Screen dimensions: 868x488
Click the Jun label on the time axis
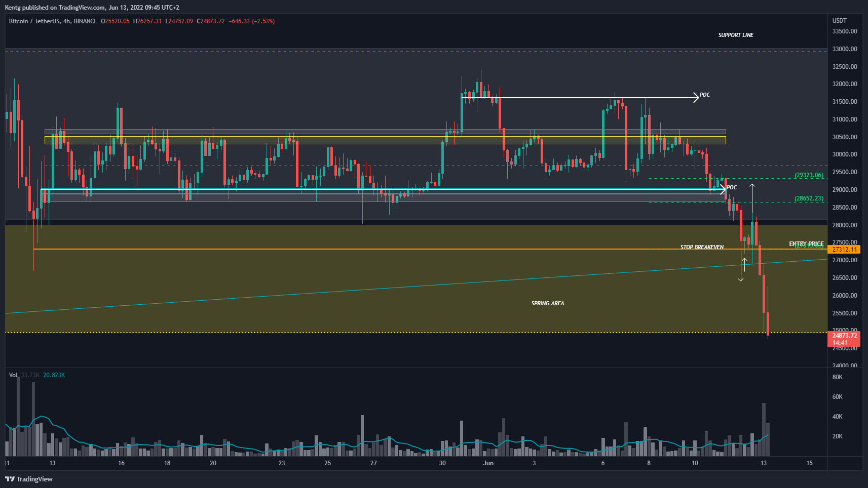point(488,463)
